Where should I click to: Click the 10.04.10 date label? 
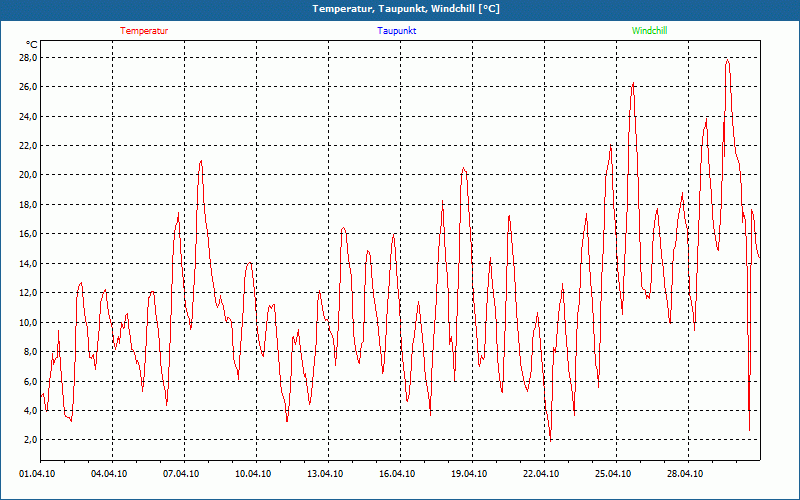[x=253, y=473]
